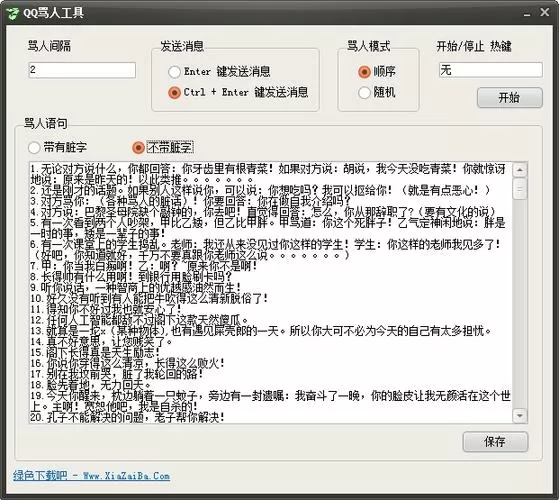The height and width of the screenshot is (500, 559).
Task: Click line 18 text 脸先着地，无力回天
Action: pos(91,385)
